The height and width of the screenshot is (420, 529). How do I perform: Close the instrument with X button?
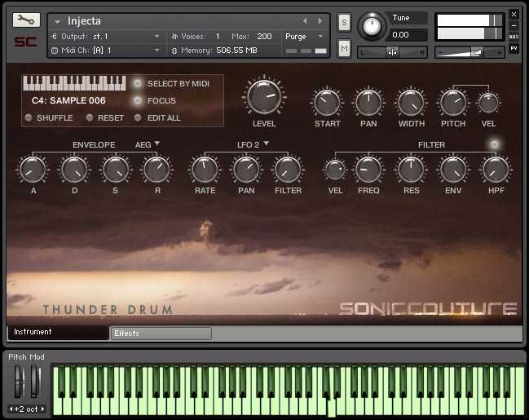point(514,14)
